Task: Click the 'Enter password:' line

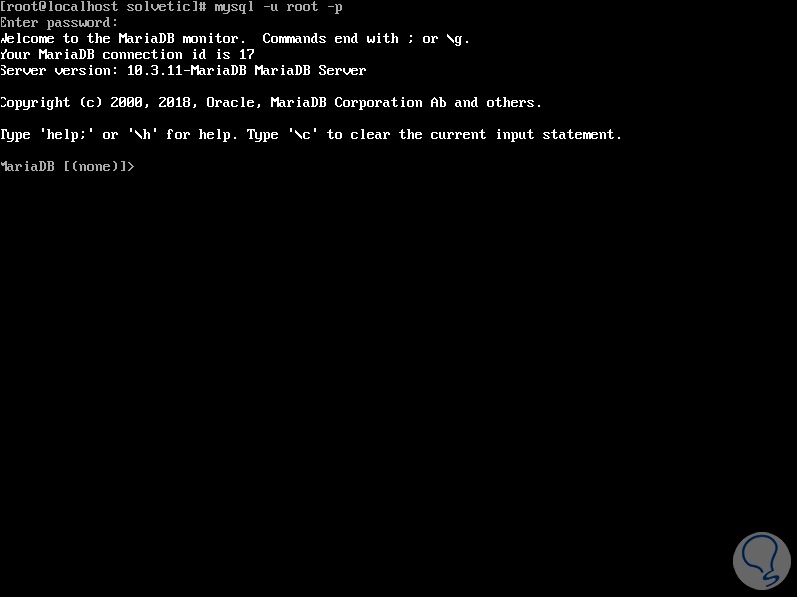Action: pos(59,23)
